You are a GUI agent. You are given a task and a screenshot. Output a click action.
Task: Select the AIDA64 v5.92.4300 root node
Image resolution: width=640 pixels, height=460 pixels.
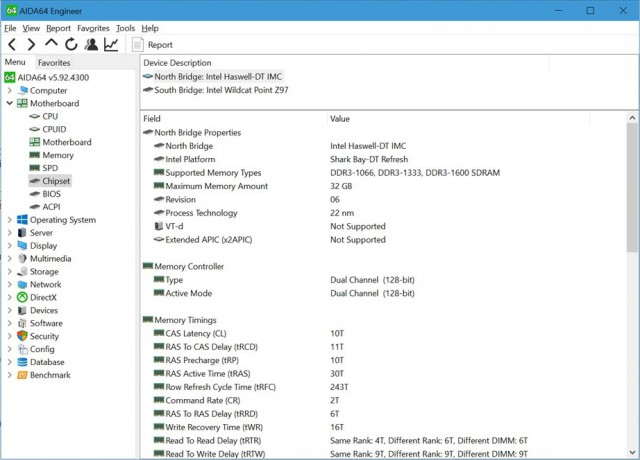pos(53,78)
